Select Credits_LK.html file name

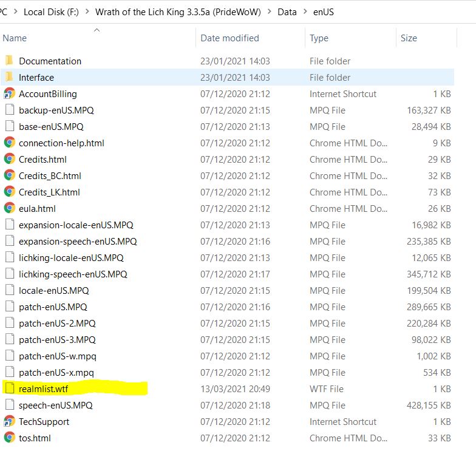[49, 192]
